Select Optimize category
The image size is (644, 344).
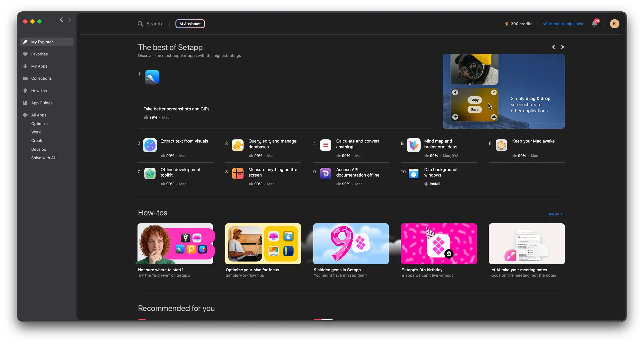coord(39,124)
